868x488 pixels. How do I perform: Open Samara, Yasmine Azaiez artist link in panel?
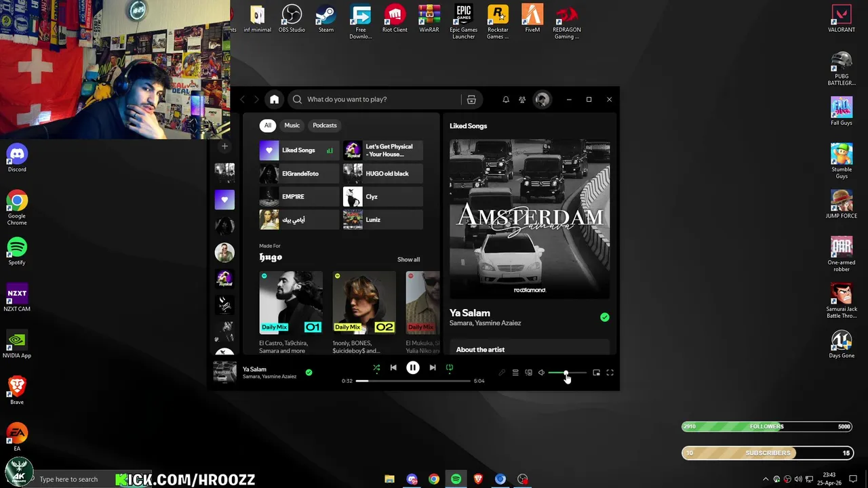tap(485, 323)
